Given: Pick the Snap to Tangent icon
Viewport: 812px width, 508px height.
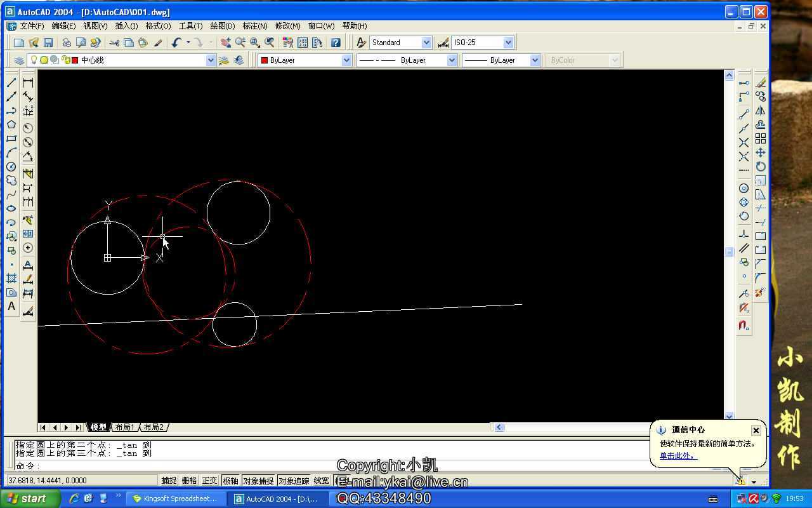Looking at the screenshot, I should pyautogui.click(x=744, y=217).
